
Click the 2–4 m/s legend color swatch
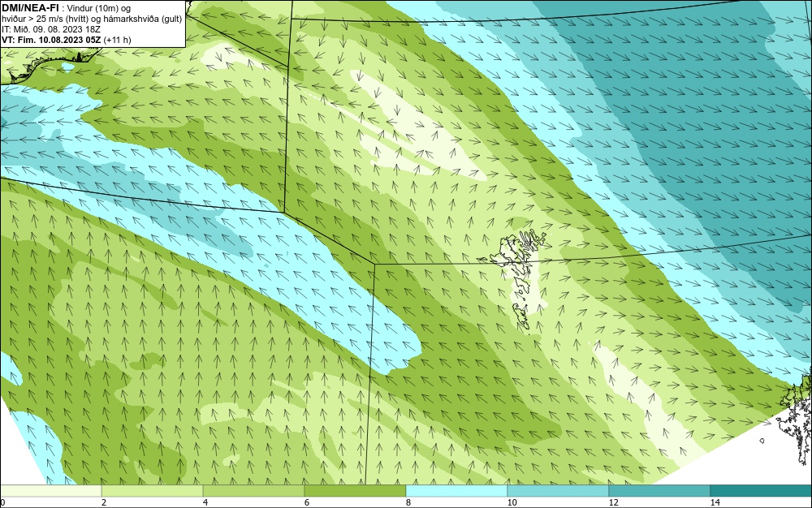pos(153,491)
